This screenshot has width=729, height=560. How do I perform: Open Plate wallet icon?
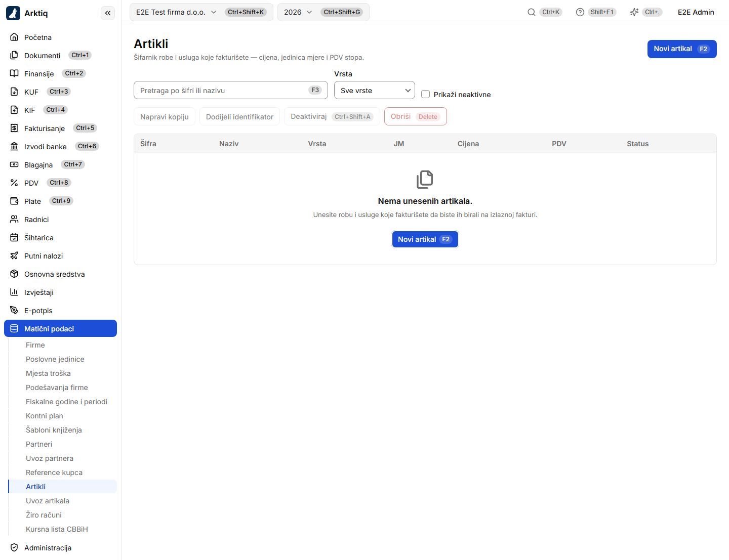click(x=14, y=201)
